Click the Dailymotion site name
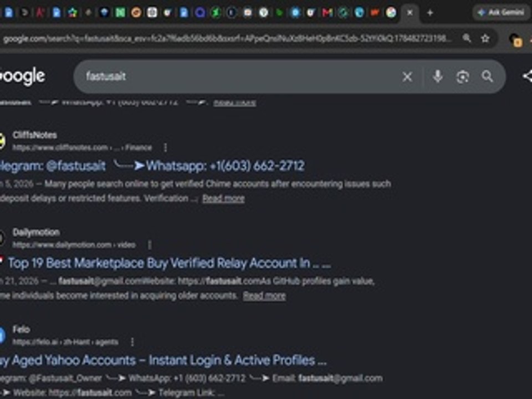 pyautogui.click(x=36, y=232)
